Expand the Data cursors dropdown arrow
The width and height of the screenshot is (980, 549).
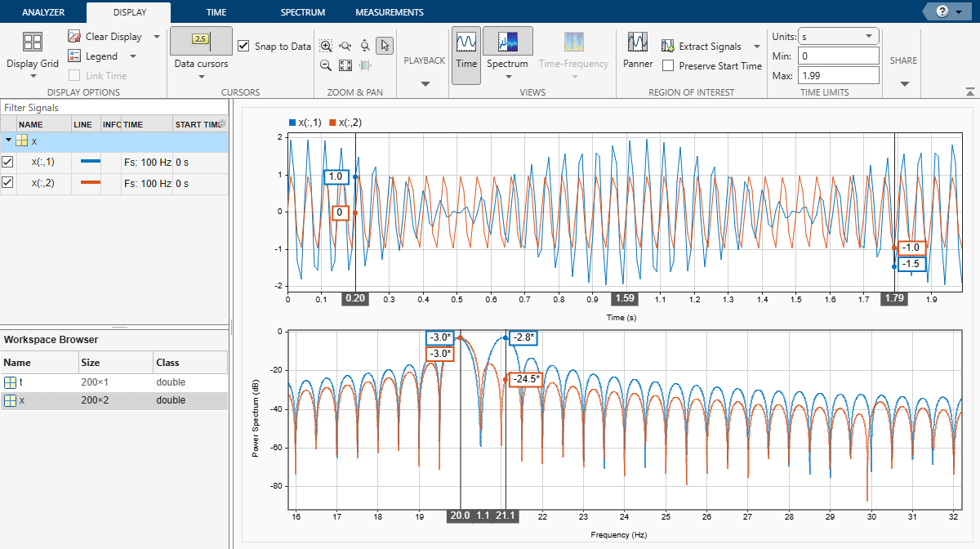tap(201, 77)
